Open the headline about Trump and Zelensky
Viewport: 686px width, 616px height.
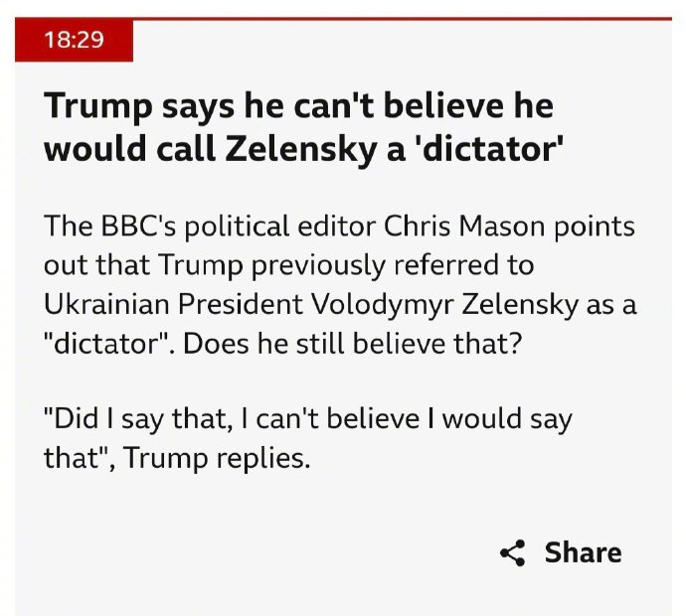click(303, 127)
